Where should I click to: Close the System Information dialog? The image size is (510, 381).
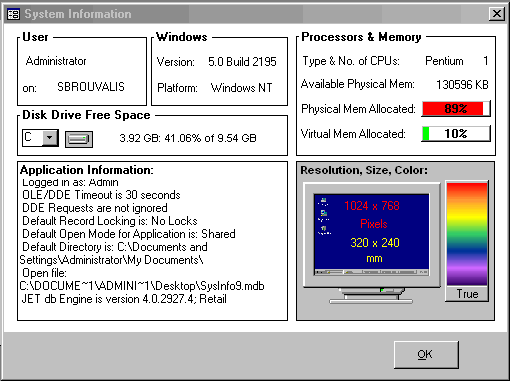tap(496, 14)
